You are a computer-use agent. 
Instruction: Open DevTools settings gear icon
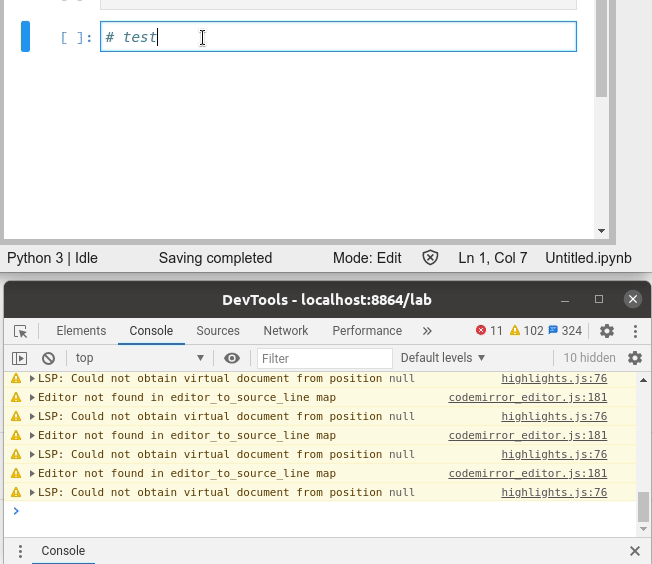[607, 331]
